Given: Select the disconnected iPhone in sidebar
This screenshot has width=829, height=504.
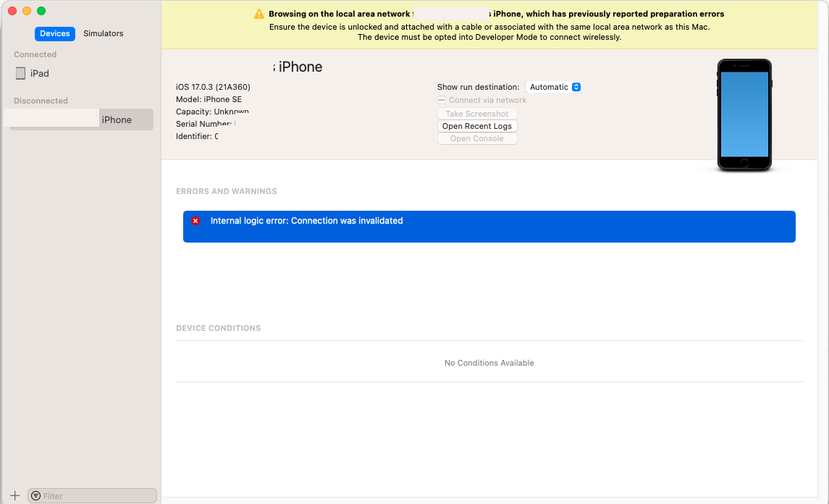Looking at the screenshot, I should [81, 119].
